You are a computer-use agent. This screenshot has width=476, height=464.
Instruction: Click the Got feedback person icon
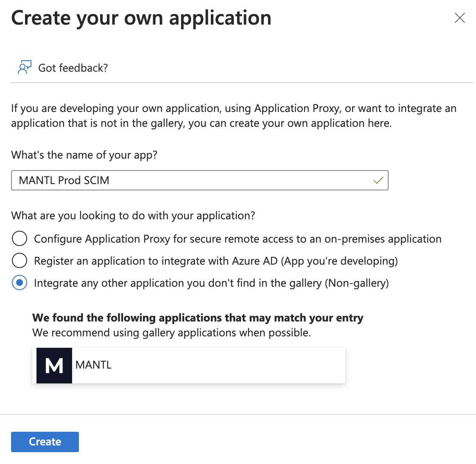[25, 67]
